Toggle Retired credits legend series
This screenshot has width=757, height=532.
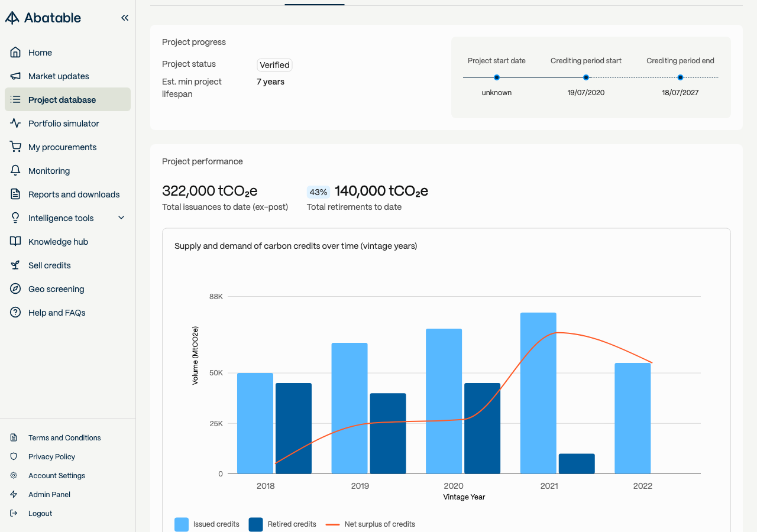pyautogui.click(x=283, y=524)
